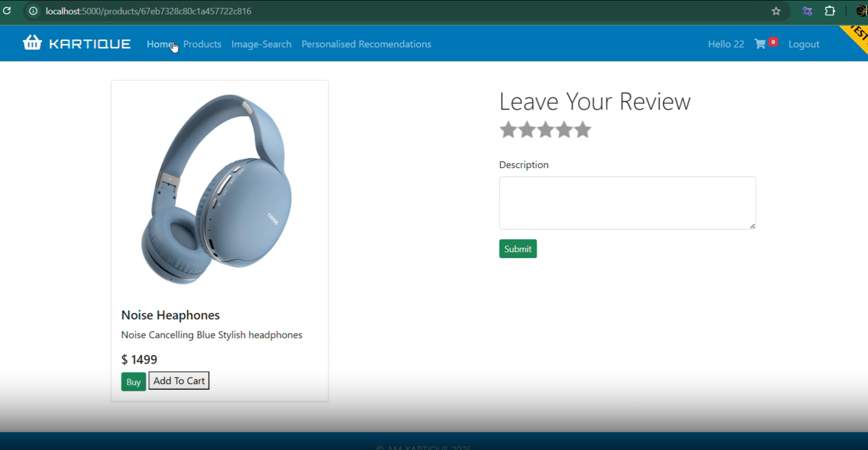
Task: Reload the page with the refresh icon
Action: coord(7,11)
